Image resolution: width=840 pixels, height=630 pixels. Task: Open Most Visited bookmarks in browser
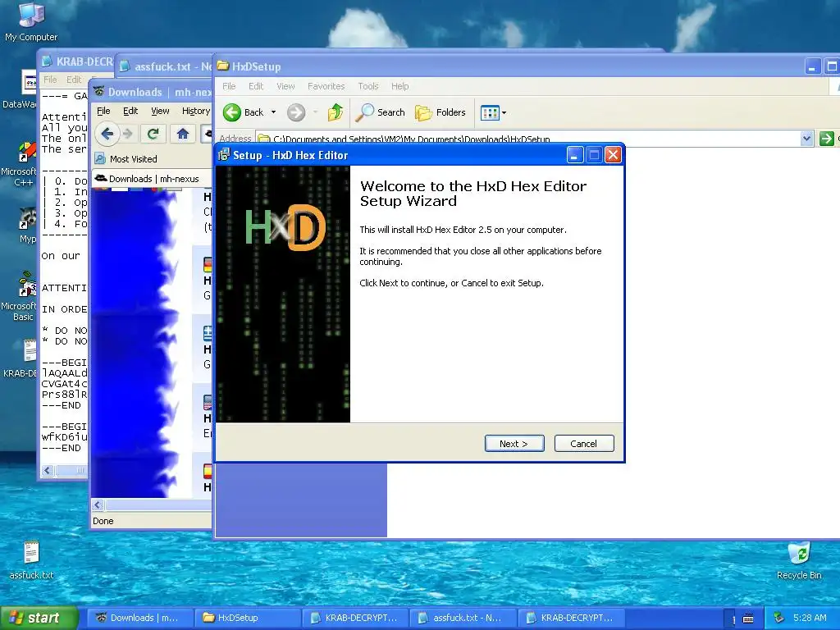pos(126,158)
